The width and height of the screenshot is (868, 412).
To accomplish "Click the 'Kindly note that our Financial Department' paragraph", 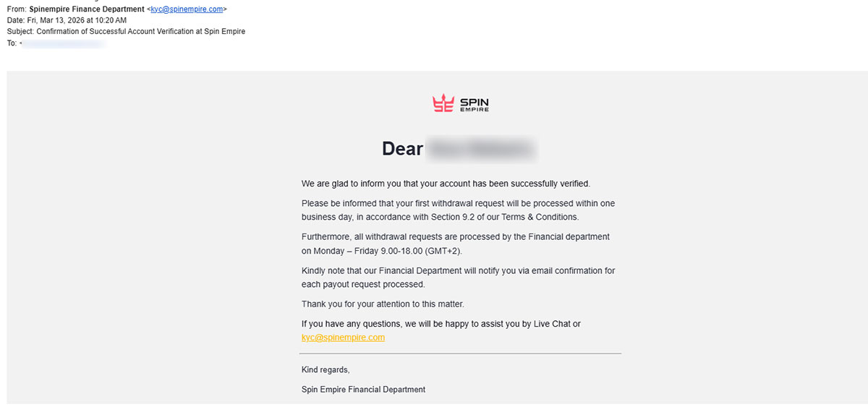I will [x=459, y=278].
